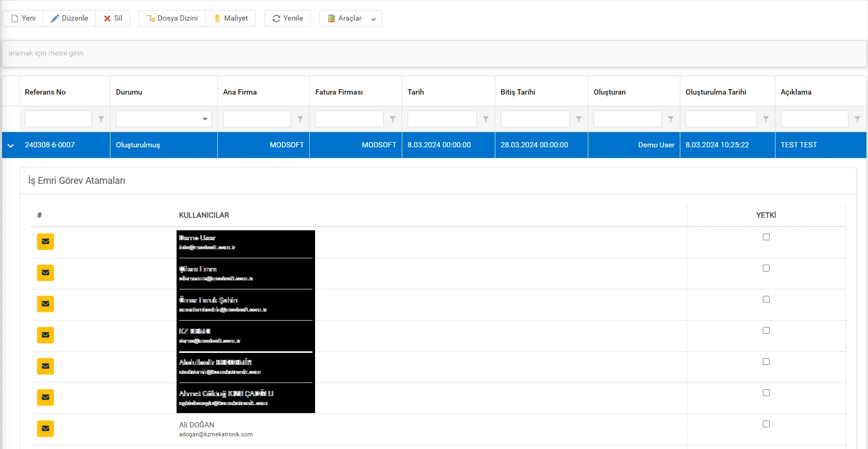The width and height of the screenshot is (868, 449).
Task: Sort by Fatura Firması column header
Action: pyautogui.click(x=356, y=92)
